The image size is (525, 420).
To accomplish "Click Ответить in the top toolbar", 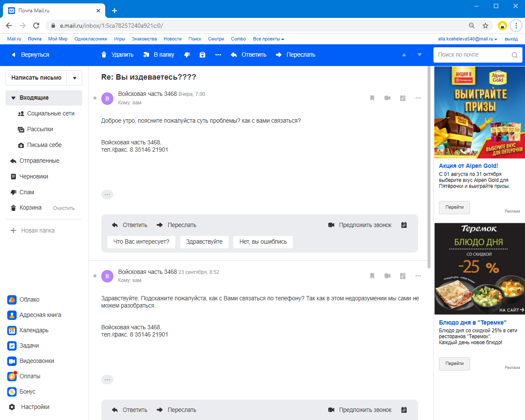I will point(249,55).
